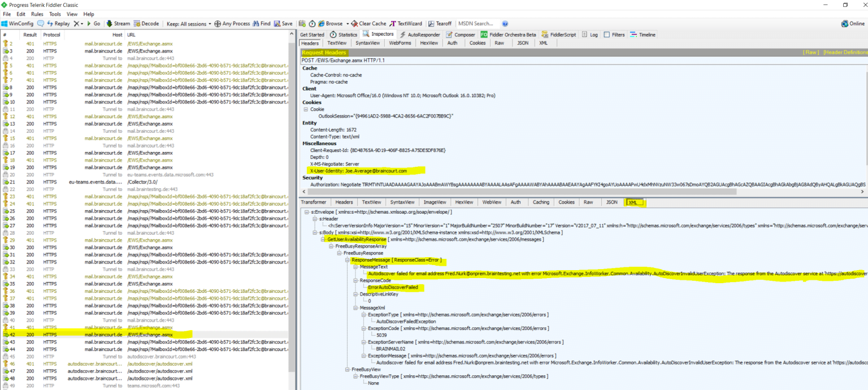Image resolution: width=868 pixels, height=390 pixels.
Task: Replay the selected session
Action: point(59,24)
